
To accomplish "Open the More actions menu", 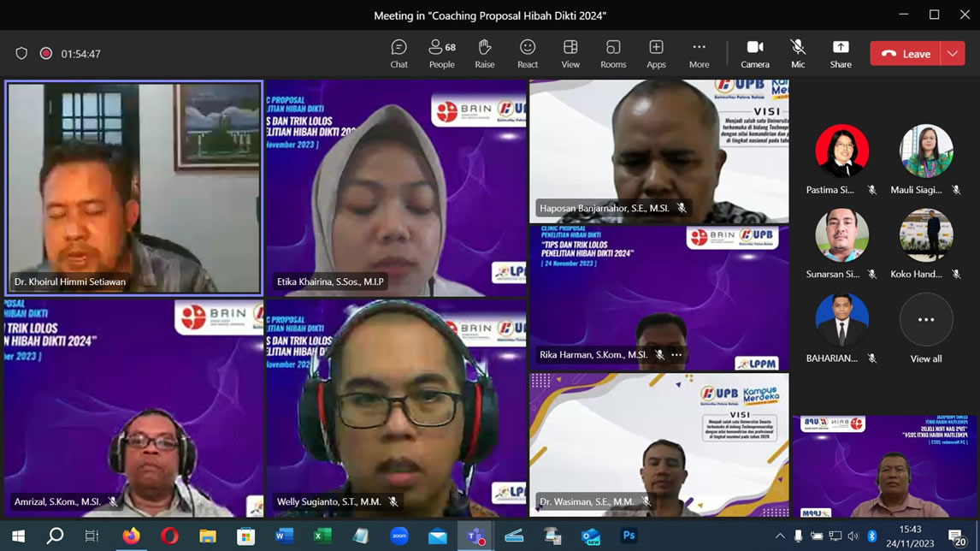I will pos(699,53).
